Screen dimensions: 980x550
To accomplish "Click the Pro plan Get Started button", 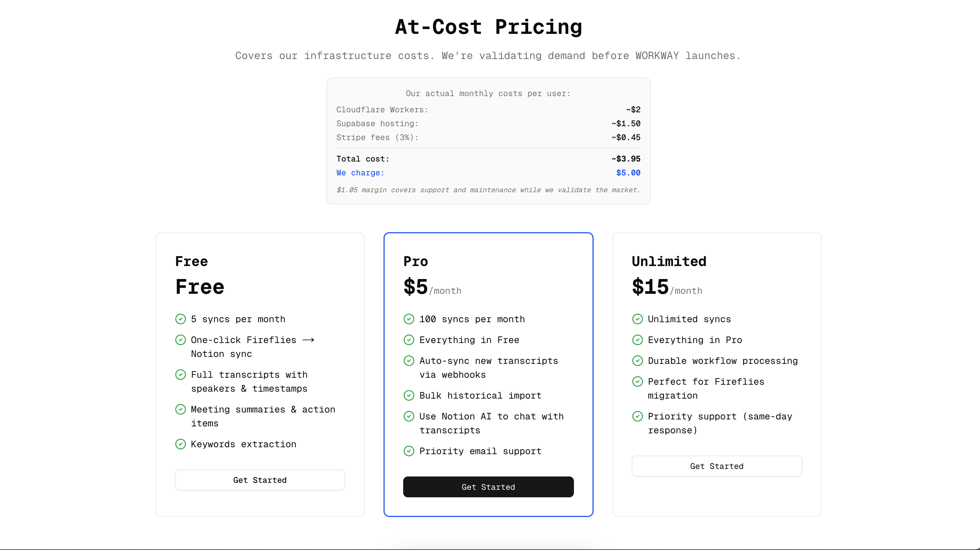I will tap(489, 487).
